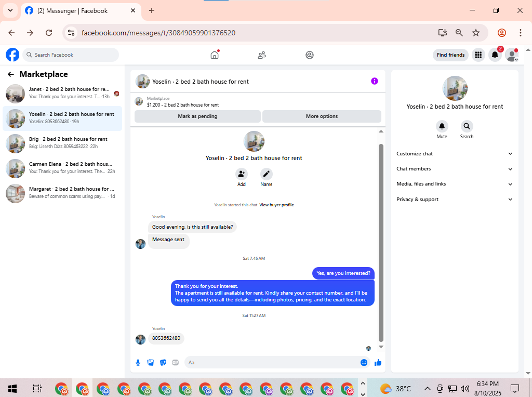This screenshot has width=532, height=397.
Task: Click the chat vertical scrollbar
Action: click(381, 243)
